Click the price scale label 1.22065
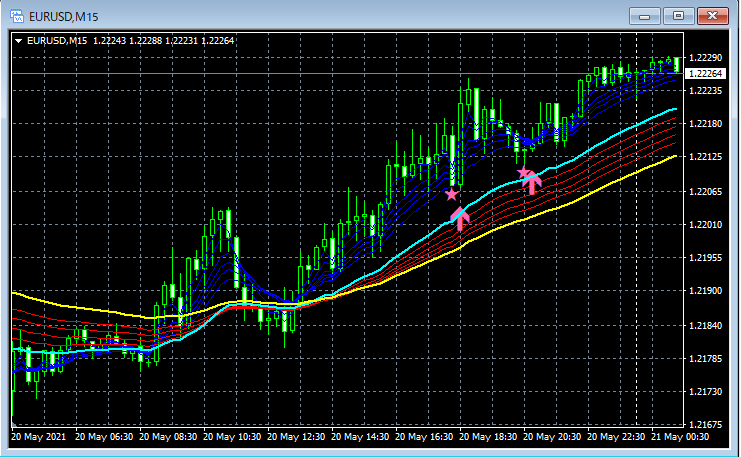 (706, 191)
